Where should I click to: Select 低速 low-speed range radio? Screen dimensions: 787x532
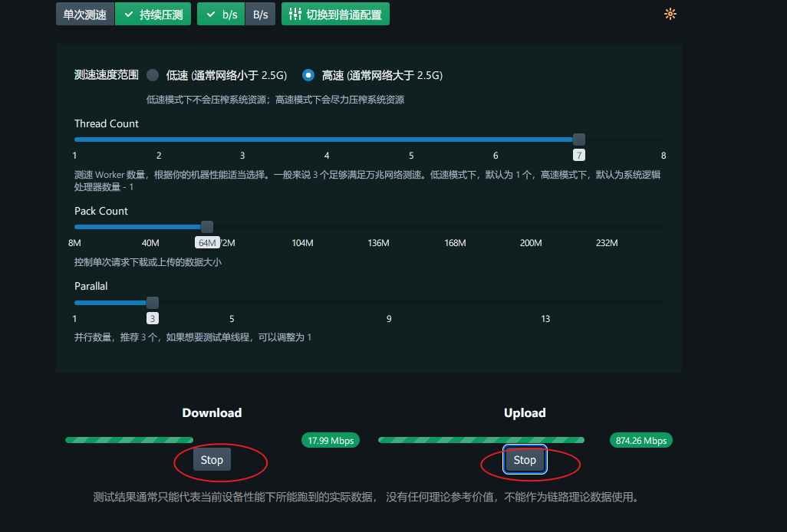pyautogui.click(x=153, y=75)
